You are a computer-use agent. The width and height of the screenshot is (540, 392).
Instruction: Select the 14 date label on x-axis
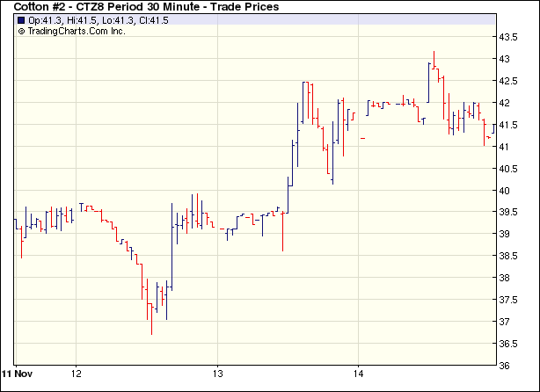[x=359, y=373]
